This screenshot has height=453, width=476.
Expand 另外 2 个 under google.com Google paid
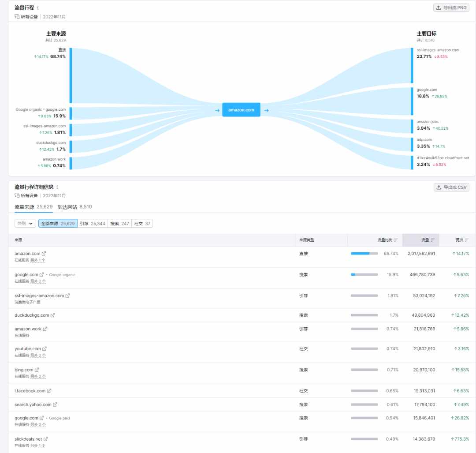(x=38, y=424)
